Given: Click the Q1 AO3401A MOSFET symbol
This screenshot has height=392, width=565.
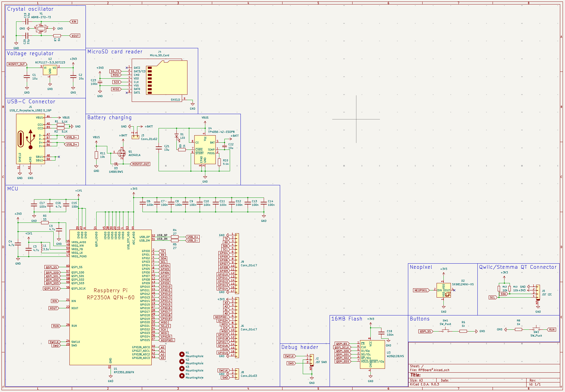Looking at the screenshot, I should tap(122, 153).
